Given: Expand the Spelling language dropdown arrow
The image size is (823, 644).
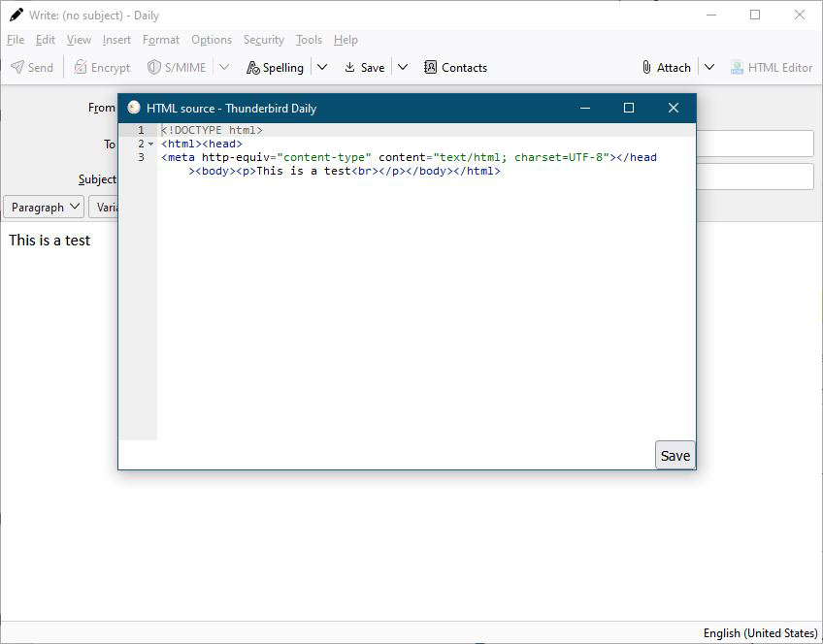Looking at the screenshot, I should point(323,68).
